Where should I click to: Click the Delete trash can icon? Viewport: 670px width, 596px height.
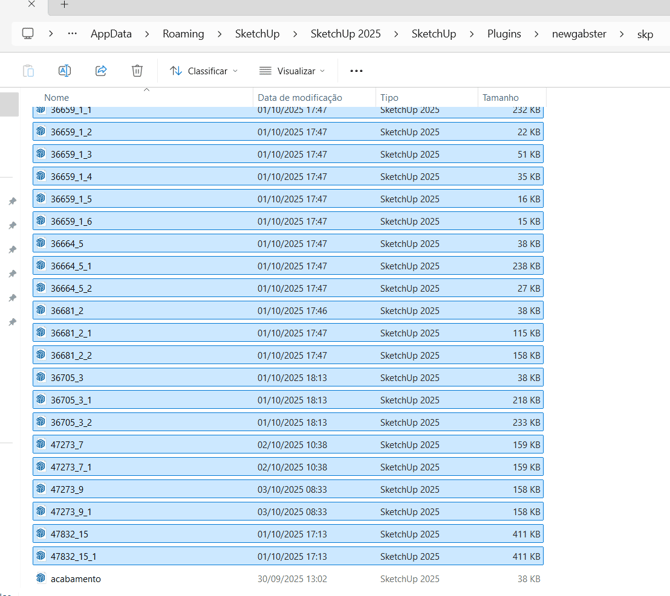pos(137,71)
